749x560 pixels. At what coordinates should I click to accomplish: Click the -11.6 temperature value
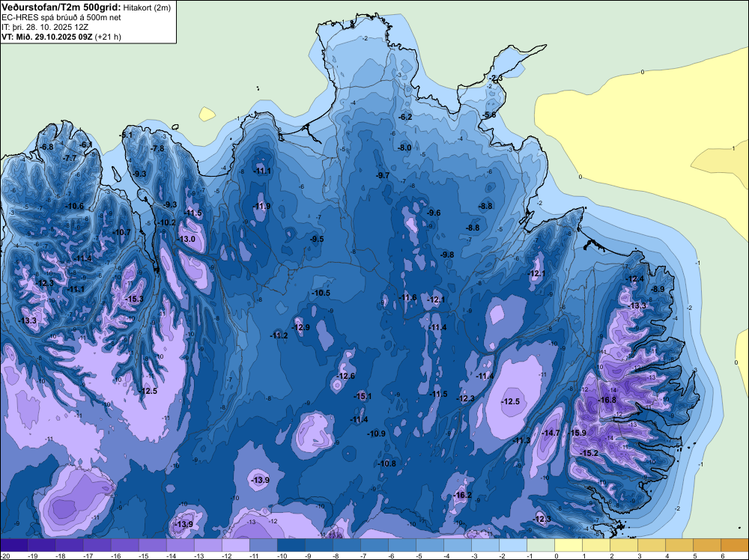pos(408,297)
